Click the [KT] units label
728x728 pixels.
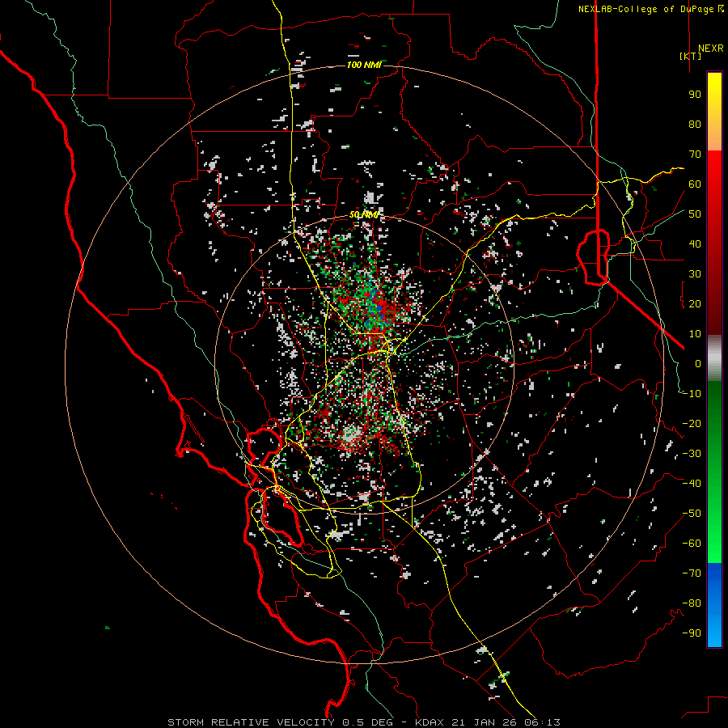[x=691, y=56]
